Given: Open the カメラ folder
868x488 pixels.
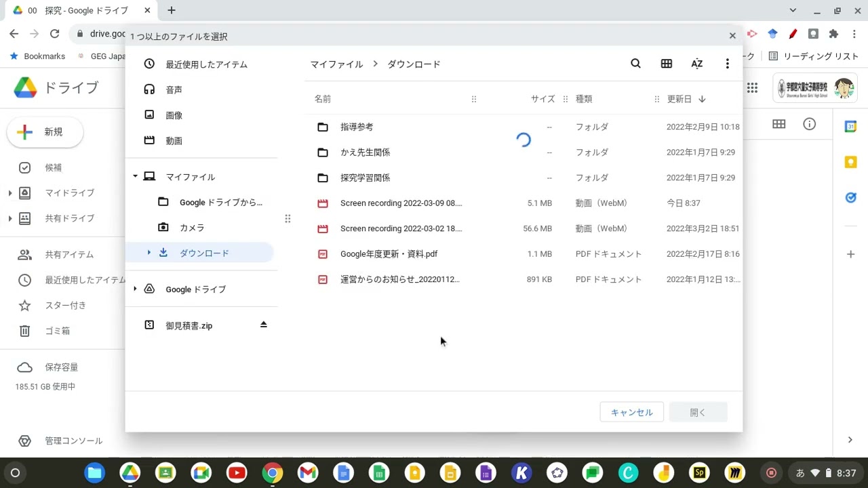Looking at the screenshot, I should pos(201,228).
